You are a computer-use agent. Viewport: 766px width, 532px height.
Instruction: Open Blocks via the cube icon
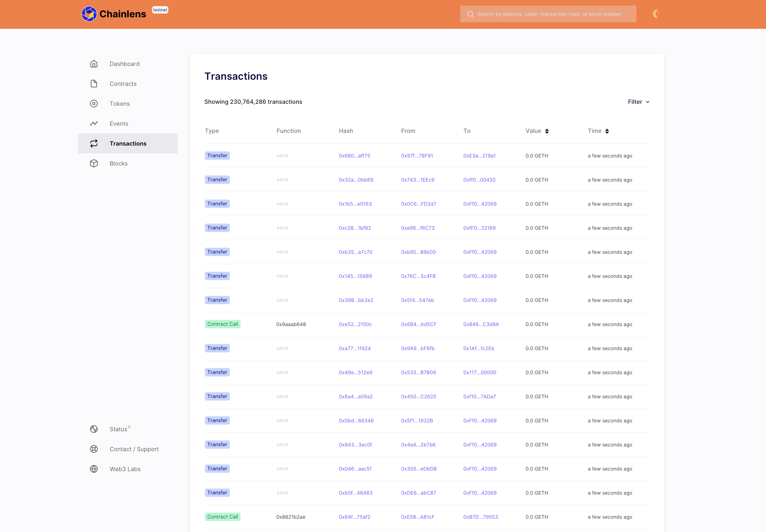tap(94, 163)
